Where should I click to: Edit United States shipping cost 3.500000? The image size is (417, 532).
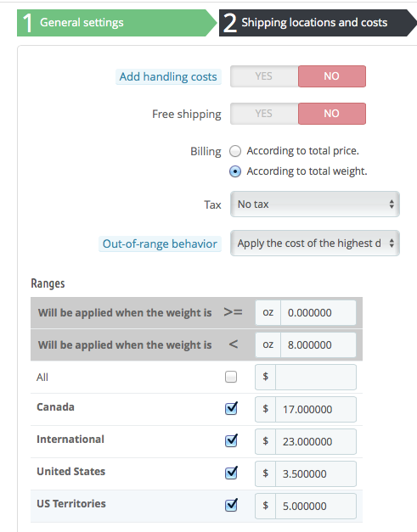coord(316,473)
